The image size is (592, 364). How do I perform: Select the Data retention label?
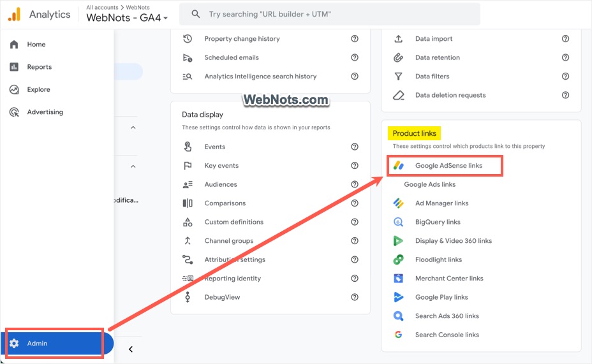(x=438, y=58)
